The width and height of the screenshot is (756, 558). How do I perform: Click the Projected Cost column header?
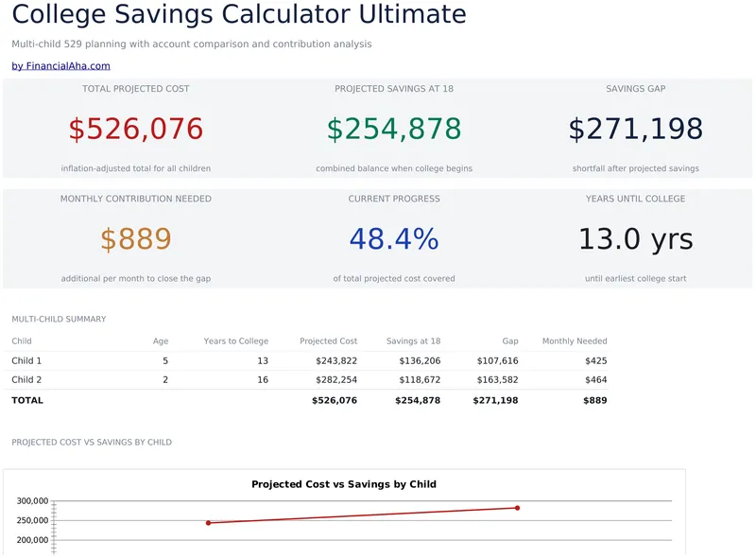pyautogui.click(x=328, y=341)
